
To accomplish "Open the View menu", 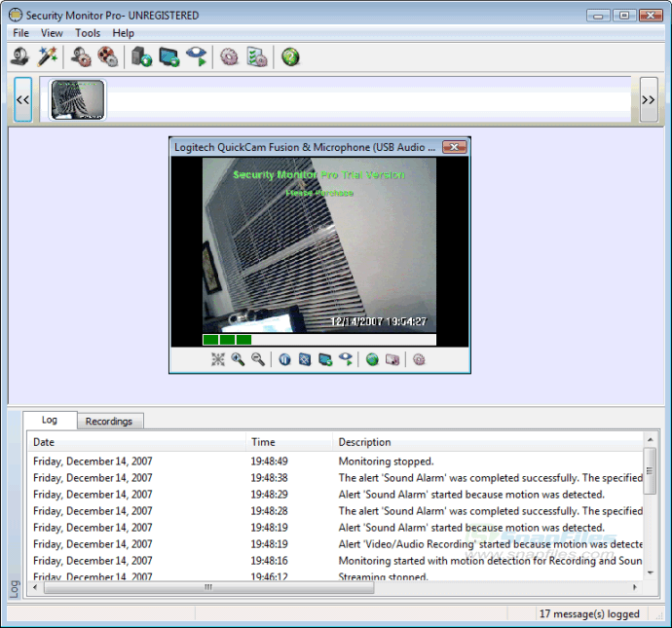I will [x=52, y=33].
